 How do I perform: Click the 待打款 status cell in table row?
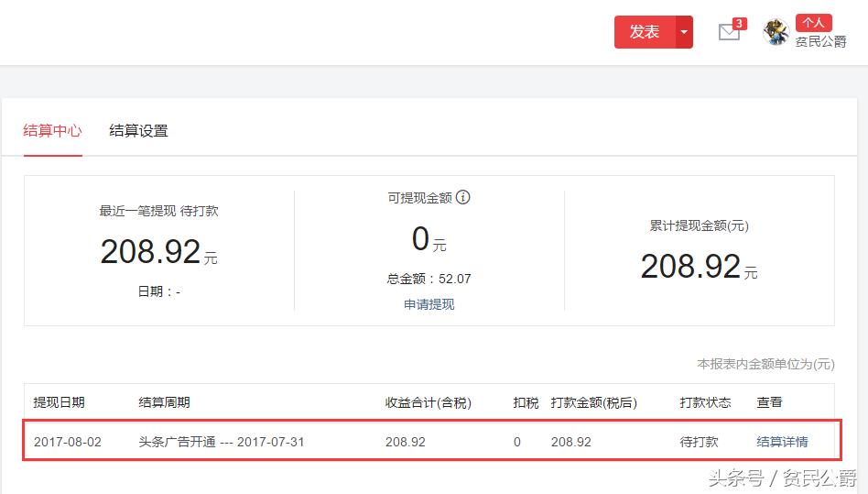pos(700,442)
